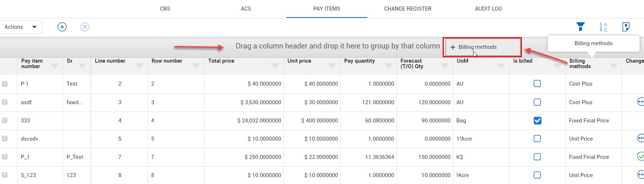Click the delete circle X icon

(85, 27)
